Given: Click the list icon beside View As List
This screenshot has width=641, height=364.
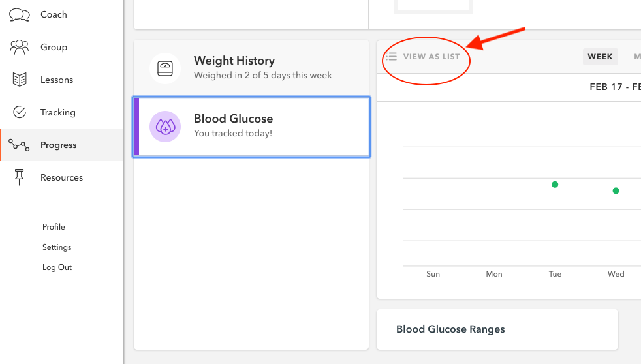Looking at the screenshot, I should pos(391,57).
